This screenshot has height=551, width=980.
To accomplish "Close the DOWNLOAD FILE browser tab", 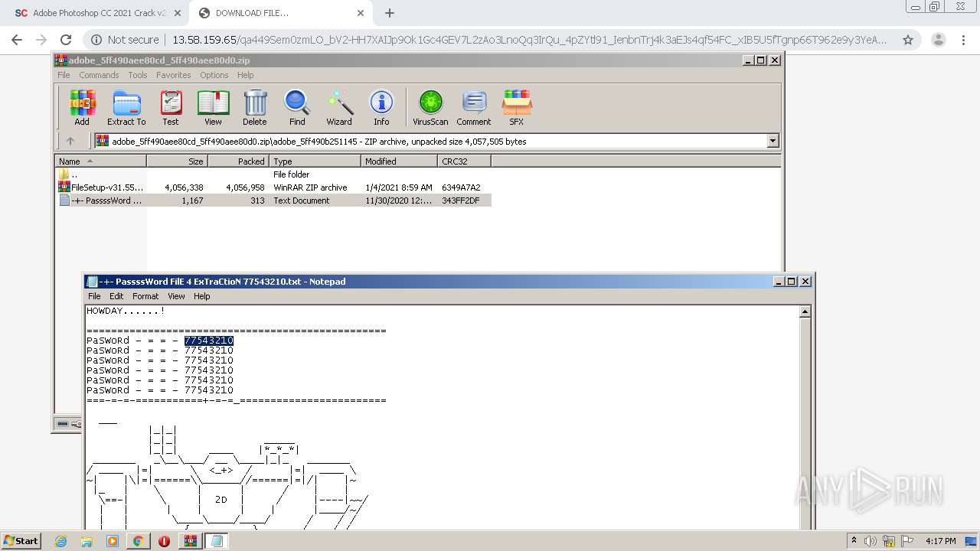I will pyautogui.click(x=361, y=13).
